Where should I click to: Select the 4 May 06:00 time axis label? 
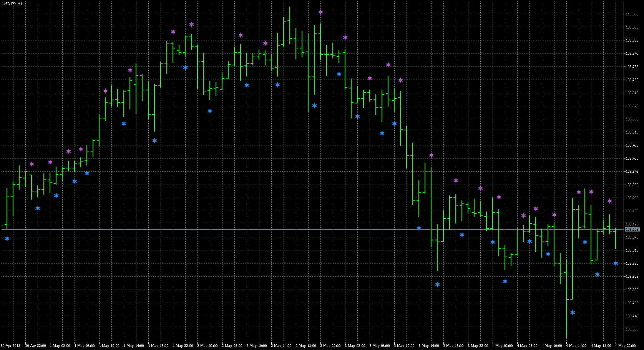pyautogui.click(x=527, y=346)
